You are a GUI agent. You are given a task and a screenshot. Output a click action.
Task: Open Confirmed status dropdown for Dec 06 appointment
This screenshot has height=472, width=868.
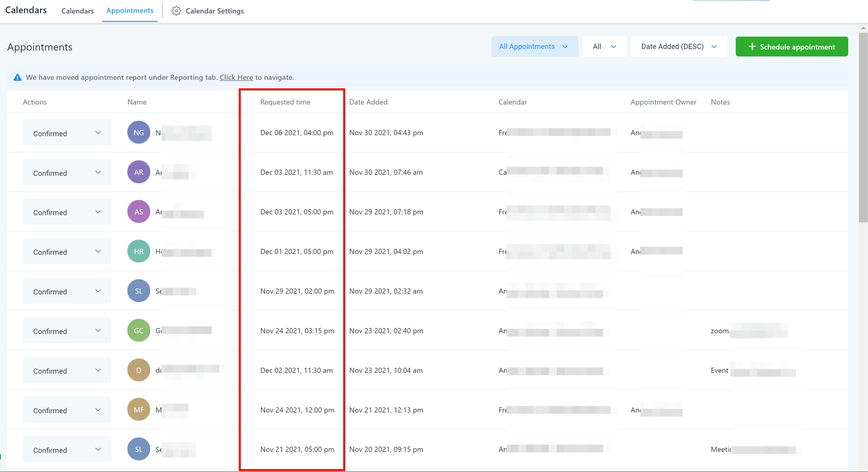point(67,133)
